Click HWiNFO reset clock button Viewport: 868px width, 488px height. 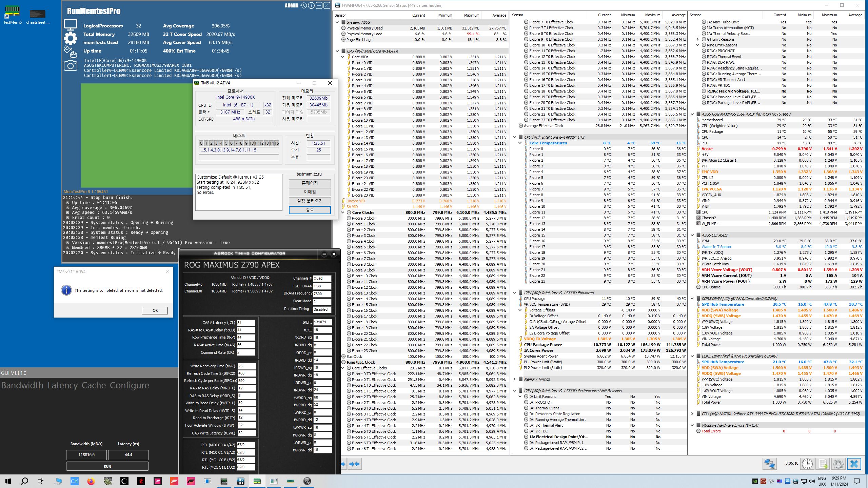click(x=807, y=464)
